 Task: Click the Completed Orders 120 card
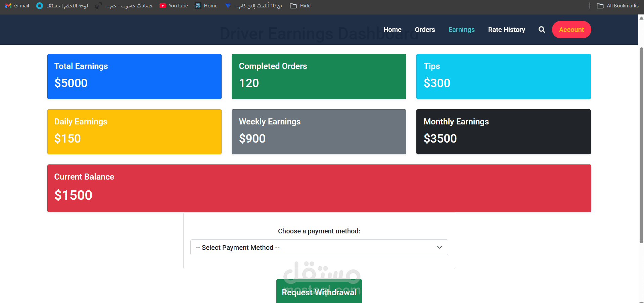click(319, 76)
